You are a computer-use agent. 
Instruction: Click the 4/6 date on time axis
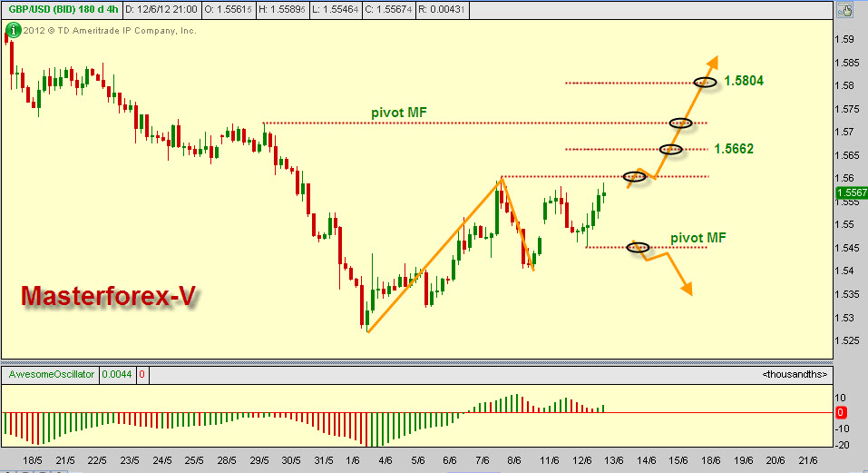tap(385, 460)
